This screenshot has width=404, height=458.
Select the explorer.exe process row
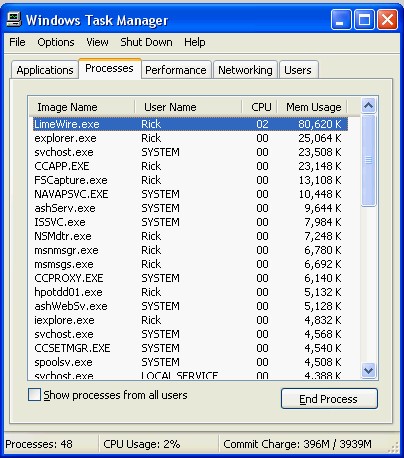pyautogui.click(x=190, y=138)
